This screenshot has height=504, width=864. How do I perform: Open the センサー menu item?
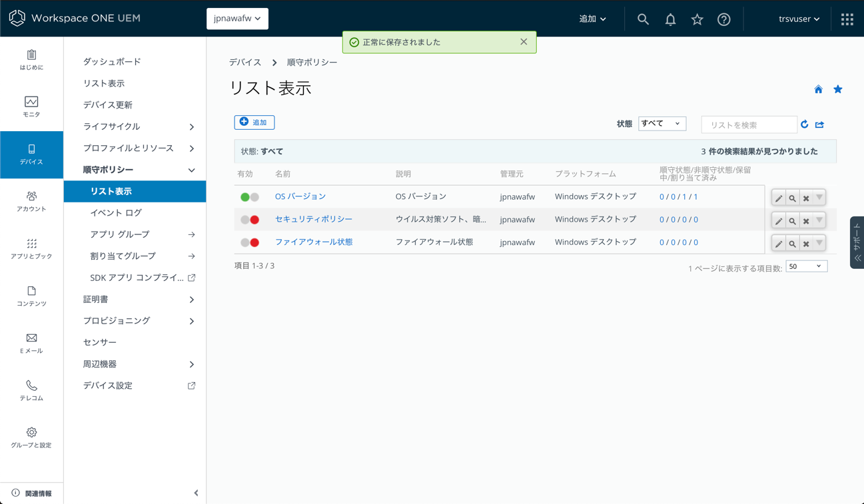[x=100, y=342]
